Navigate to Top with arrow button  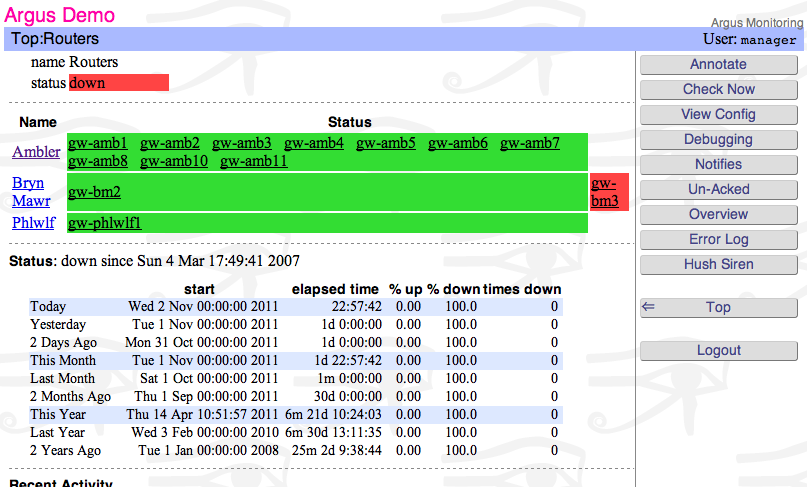tap(717, 307)
